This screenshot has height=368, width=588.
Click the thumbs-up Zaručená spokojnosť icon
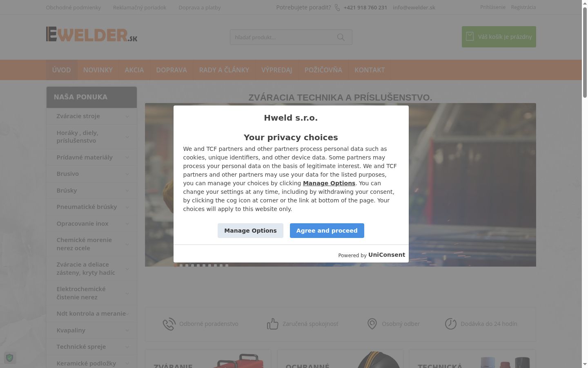pyautogui.click(x=272, y=324)
